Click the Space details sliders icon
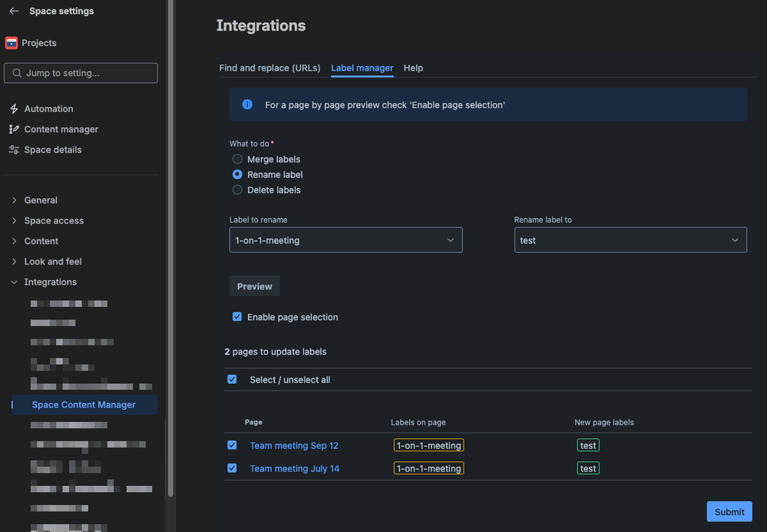Viewport: 767px width, 532px height. pyautogui.click(x=14, y=150)
